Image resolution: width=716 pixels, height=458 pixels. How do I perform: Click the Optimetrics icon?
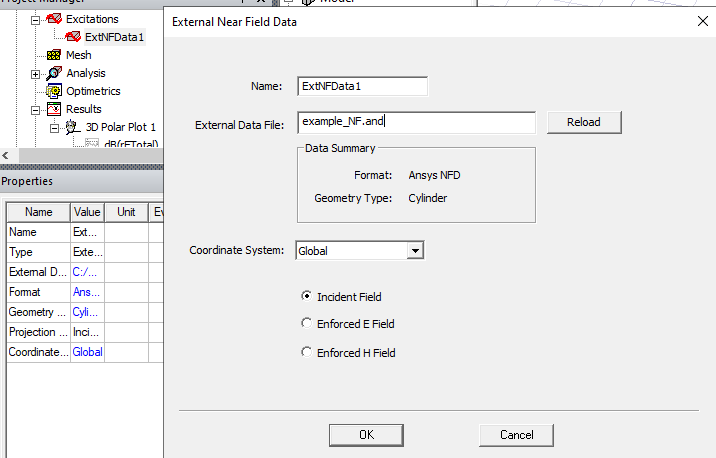[x=54, y=91]
